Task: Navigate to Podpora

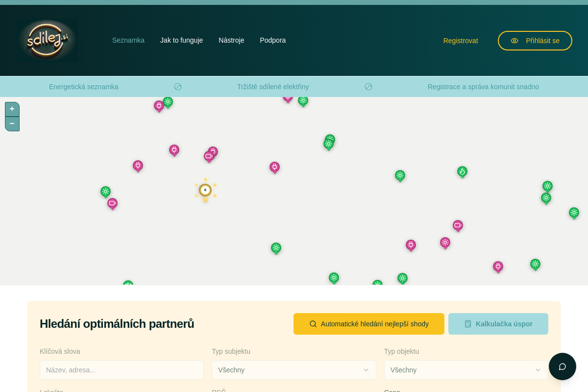Action: tap(272, 40)
